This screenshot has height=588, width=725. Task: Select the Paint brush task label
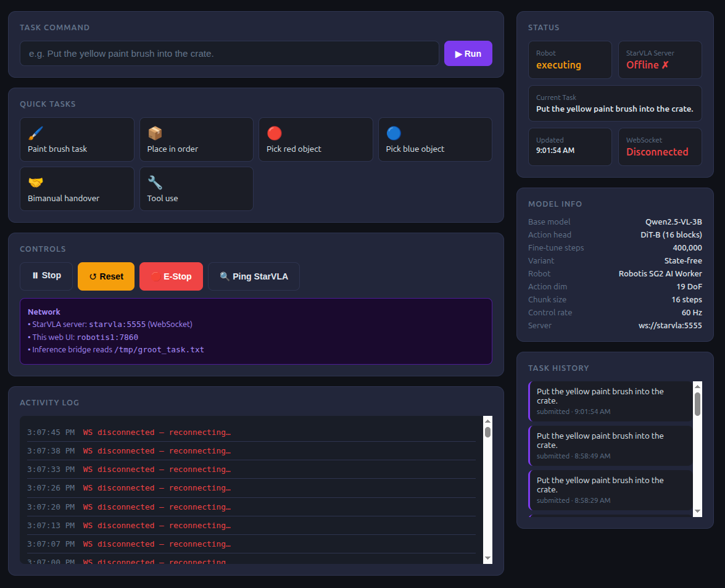click(x=57, y=149)
